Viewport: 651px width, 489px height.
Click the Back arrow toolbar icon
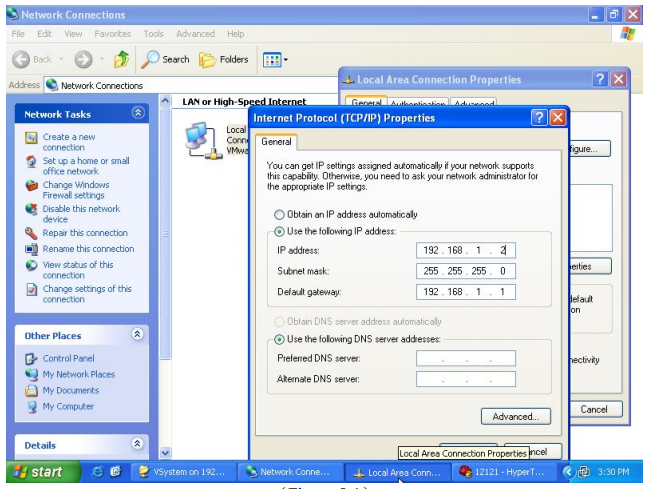[x=21, y=59]
